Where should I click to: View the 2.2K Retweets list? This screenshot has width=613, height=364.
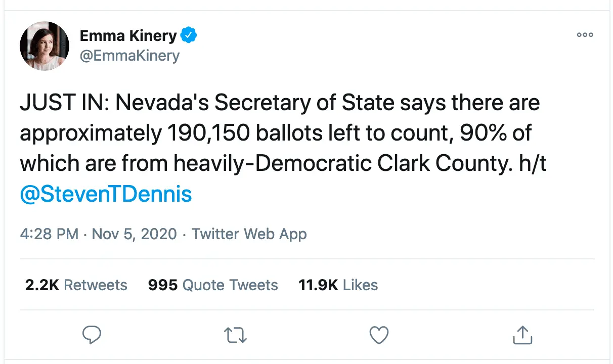point(76,285)
